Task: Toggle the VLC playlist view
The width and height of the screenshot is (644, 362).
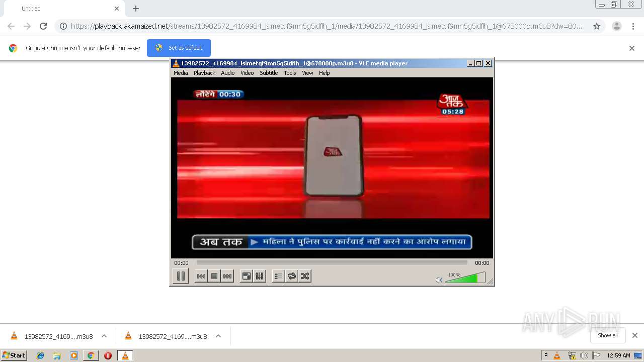Action: click(278, 276)
